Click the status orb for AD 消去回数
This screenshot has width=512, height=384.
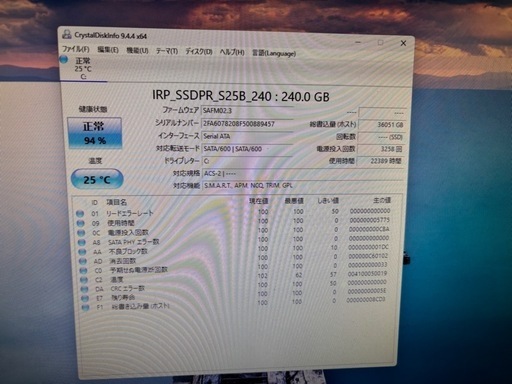pos(83,261)
